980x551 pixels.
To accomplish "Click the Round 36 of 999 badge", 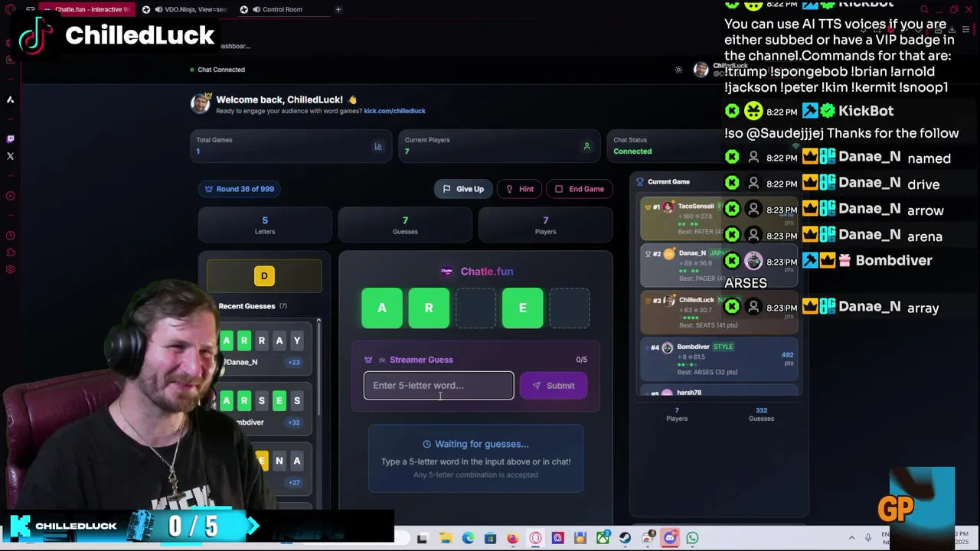I will coord(239,189).
